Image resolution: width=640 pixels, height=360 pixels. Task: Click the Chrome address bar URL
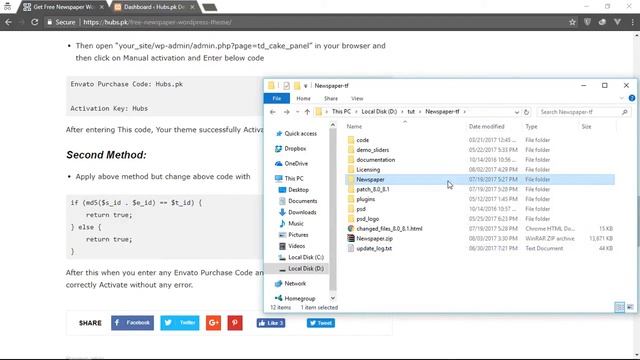(x=157, y=22)
